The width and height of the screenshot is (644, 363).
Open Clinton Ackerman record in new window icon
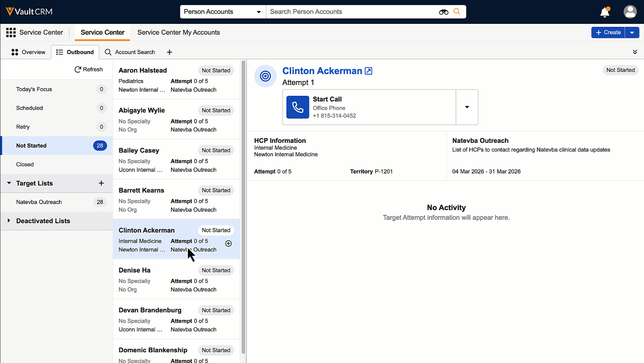369,71
